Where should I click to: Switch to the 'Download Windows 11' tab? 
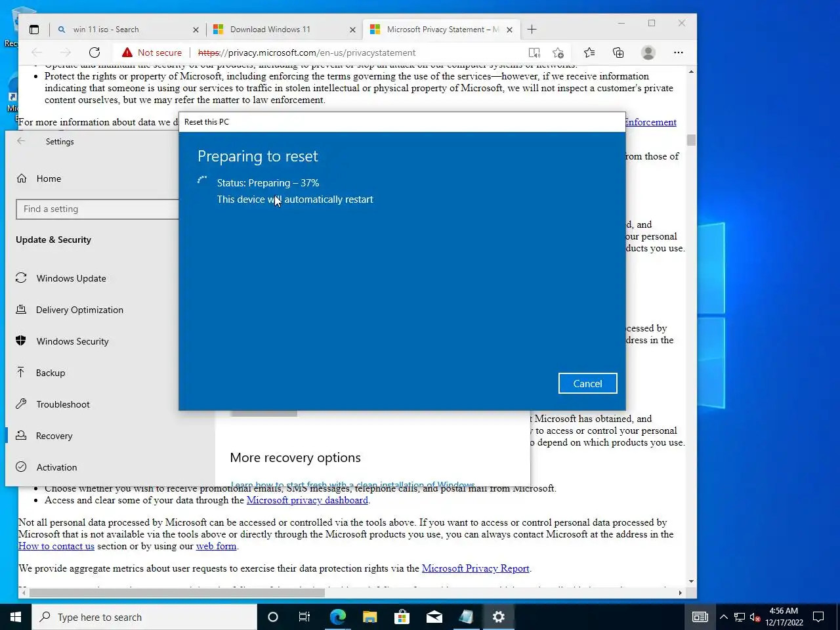[285, 30]
